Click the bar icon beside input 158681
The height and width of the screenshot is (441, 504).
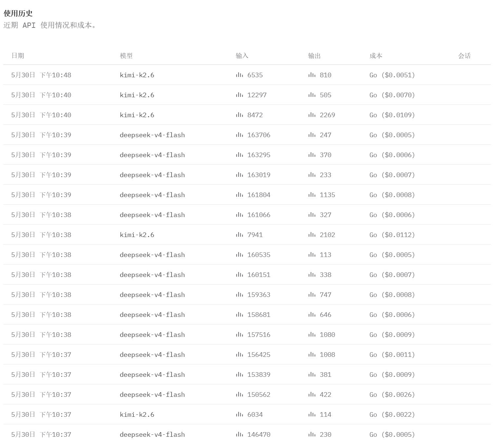point(239,315)
